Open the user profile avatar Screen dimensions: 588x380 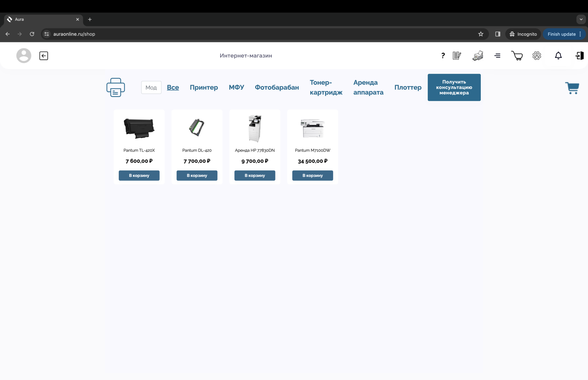pyautogui.click(x=24, y=56)
